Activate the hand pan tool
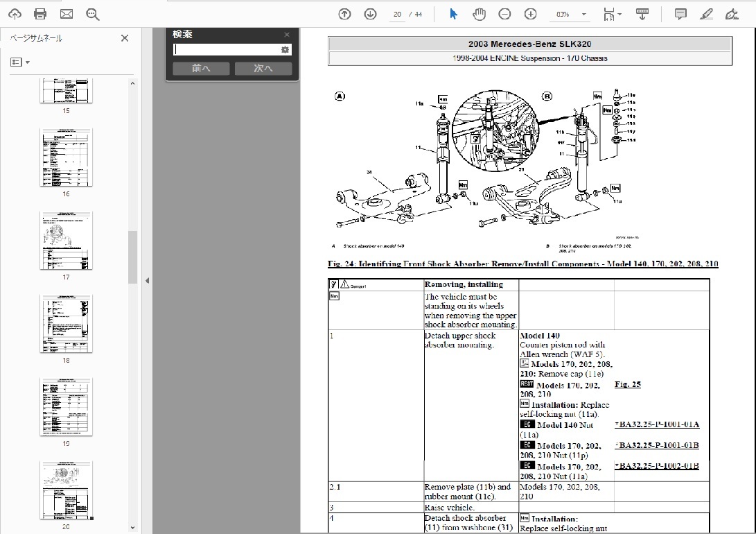The height and width of the screenshot is (534, 756). [x=479, y=14]
